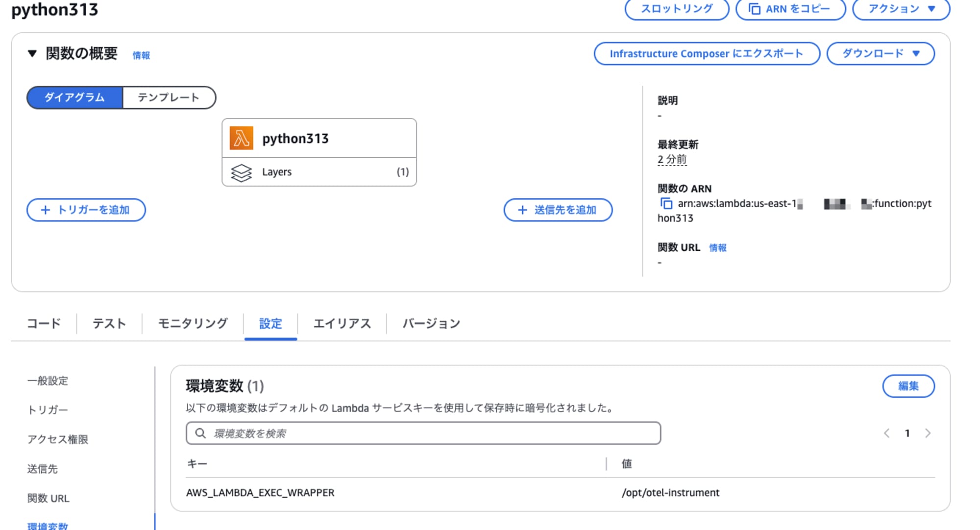The height and width of the screenshot is (530, 980).
Task: Click the キー column header
Action: [x=197, y=463]
